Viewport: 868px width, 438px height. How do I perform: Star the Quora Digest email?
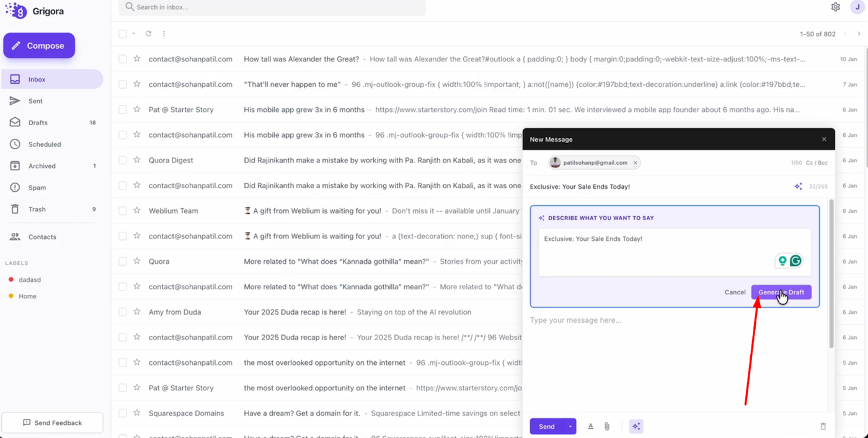pos(137,160)
